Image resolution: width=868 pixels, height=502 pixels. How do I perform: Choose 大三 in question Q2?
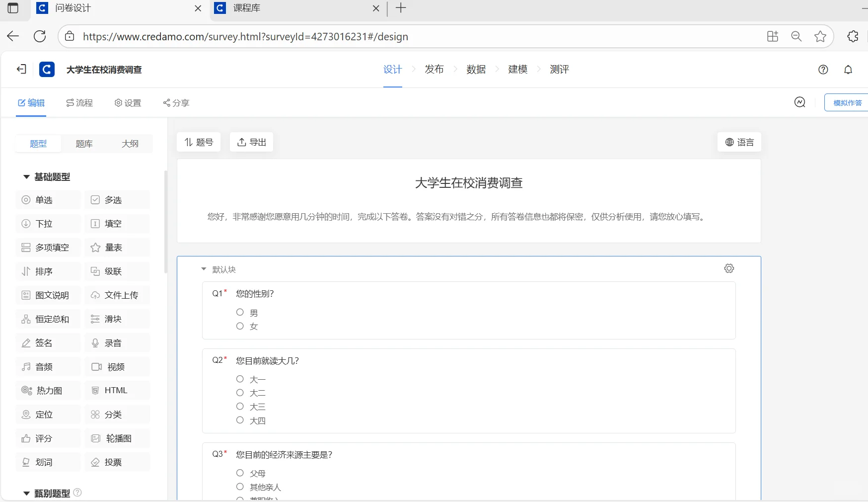(x=240, y=406)
